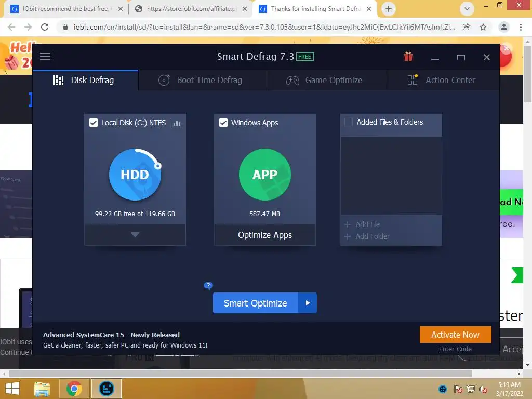Click the muted volume tray icon
The width and height of the screenshot is (532, 399).
point(483,389)
